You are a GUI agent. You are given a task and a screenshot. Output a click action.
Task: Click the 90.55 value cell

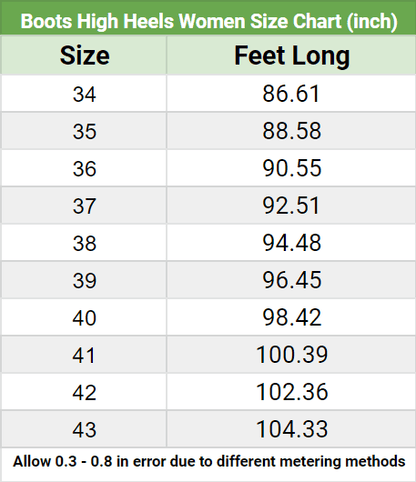(292, 168)
